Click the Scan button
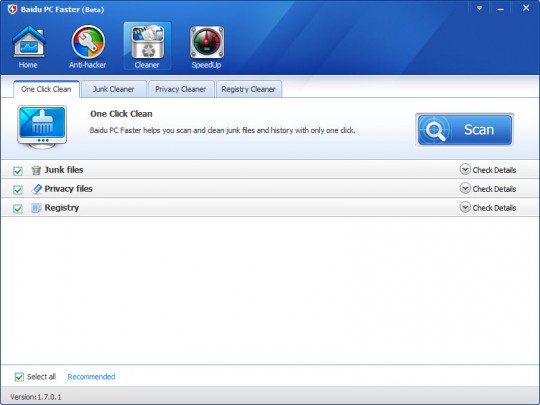 [x=465, y=130]
